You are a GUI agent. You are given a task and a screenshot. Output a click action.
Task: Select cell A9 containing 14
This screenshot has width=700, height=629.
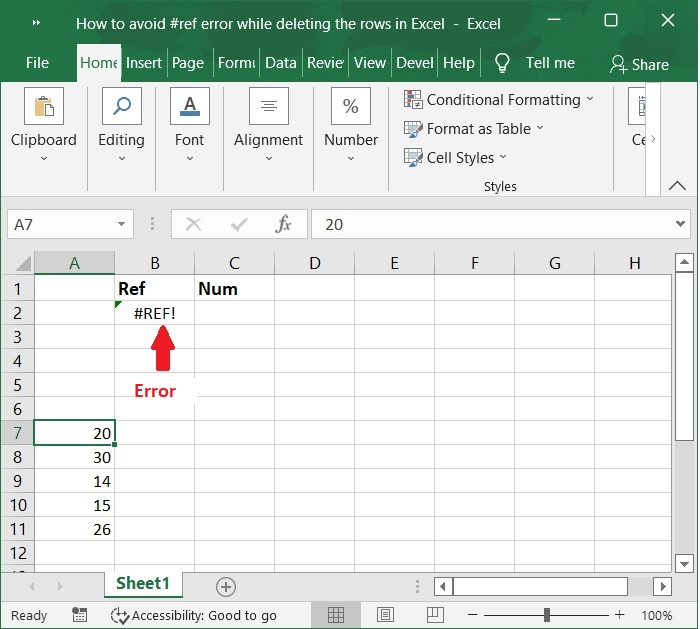pyautogui.click(x=75, y=481)
